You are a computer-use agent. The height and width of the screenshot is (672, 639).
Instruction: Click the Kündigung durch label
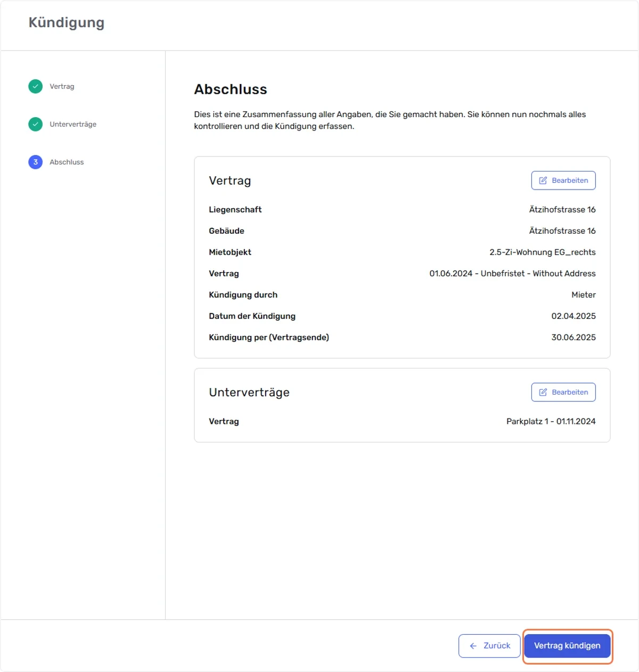tap(243, 295)
